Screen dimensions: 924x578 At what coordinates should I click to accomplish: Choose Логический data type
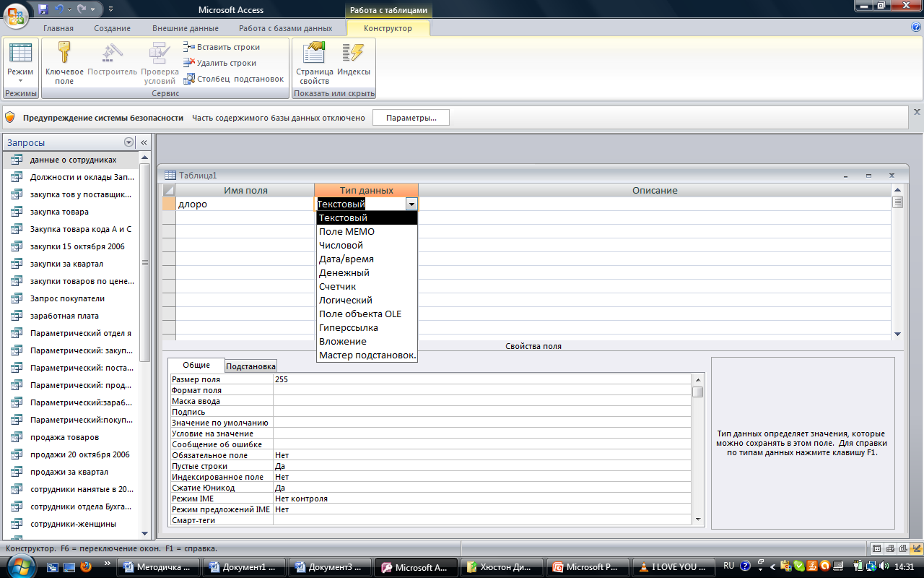pos(367,301)
